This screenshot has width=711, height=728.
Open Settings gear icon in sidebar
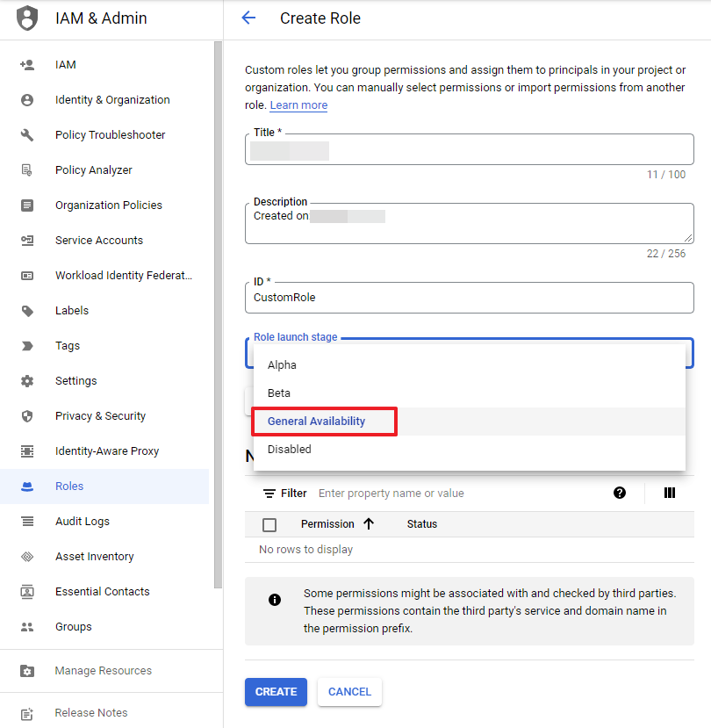click(27, 381)
